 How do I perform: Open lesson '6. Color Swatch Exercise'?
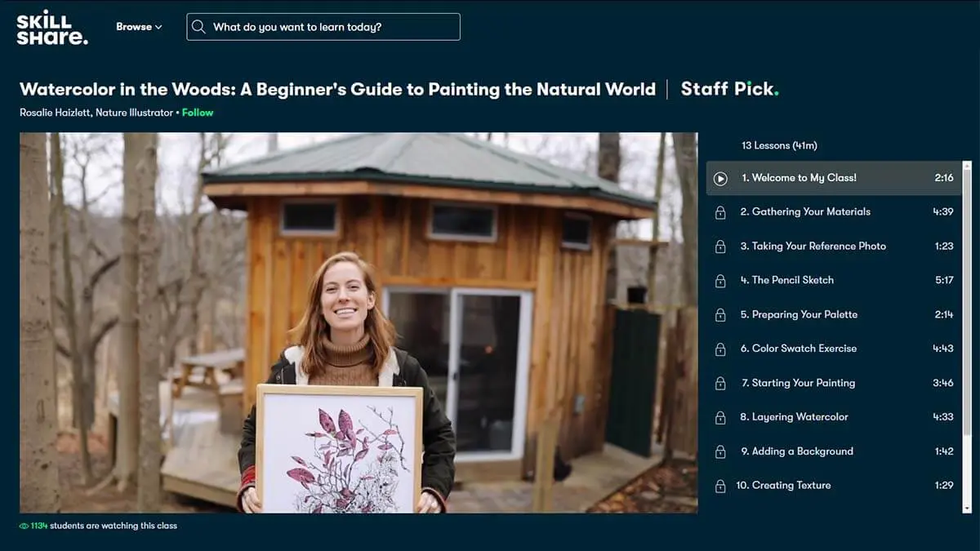834,349
